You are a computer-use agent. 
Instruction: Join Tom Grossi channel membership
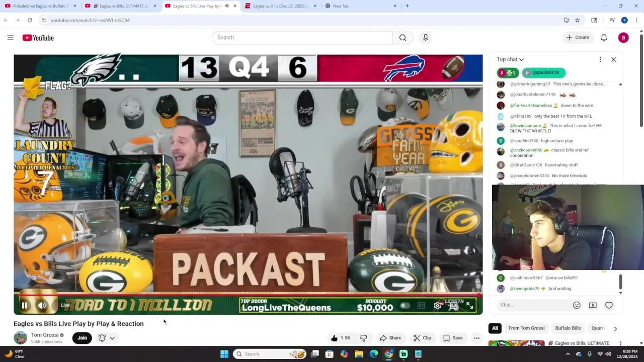82,338
